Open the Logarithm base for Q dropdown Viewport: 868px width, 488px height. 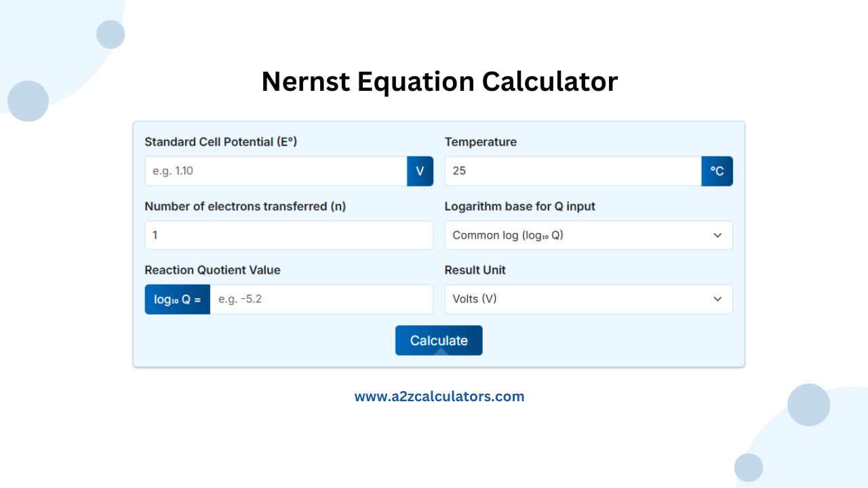587,235
